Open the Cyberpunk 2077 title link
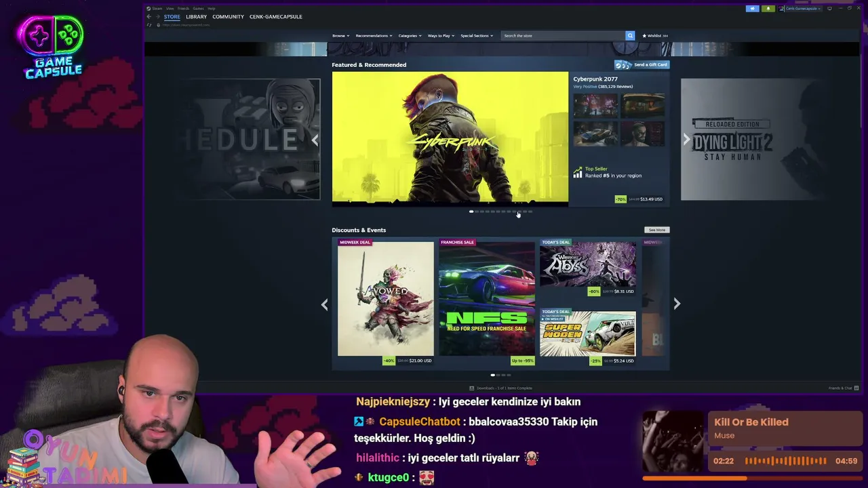The width and height of the screenshot is (868, 488). pos(595,79)
